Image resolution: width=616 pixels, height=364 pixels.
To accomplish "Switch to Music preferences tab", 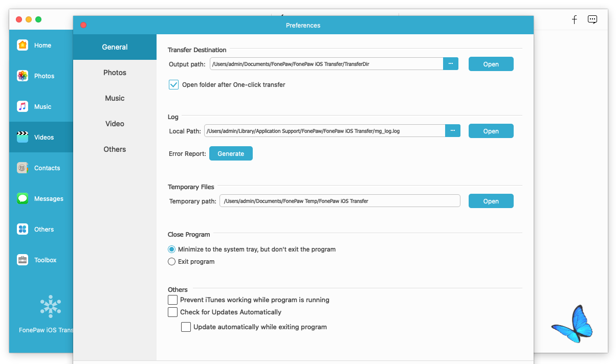I will point(115,98).
